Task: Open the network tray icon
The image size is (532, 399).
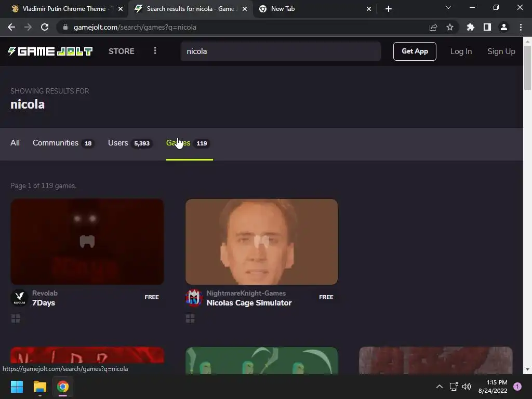Action: [x=454, y=387]
